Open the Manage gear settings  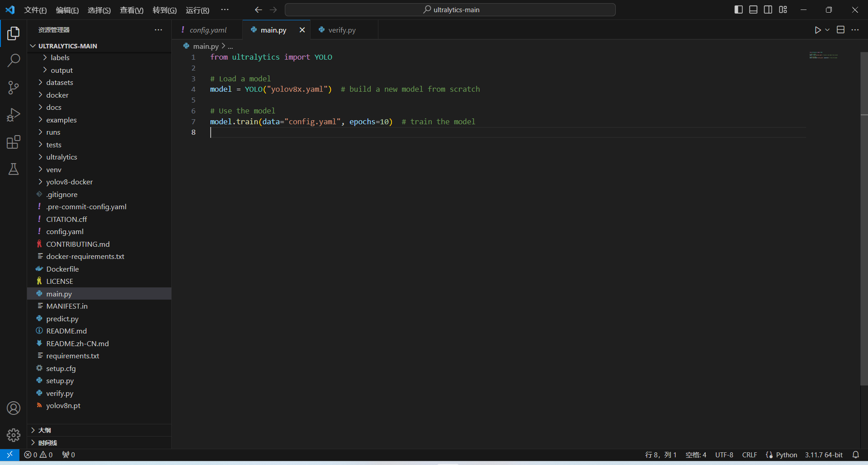14,435
